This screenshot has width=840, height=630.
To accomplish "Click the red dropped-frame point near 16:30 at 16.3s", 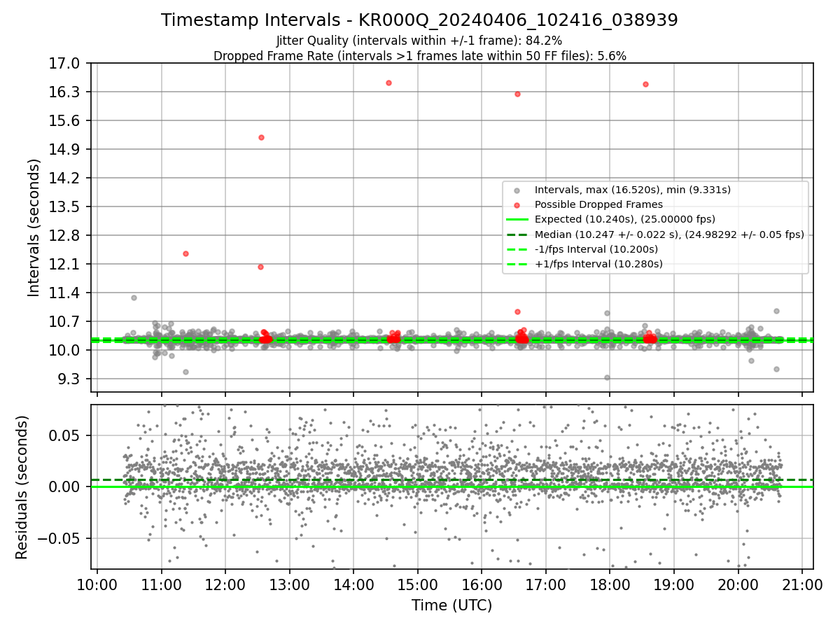I will [x=517, y=94].
